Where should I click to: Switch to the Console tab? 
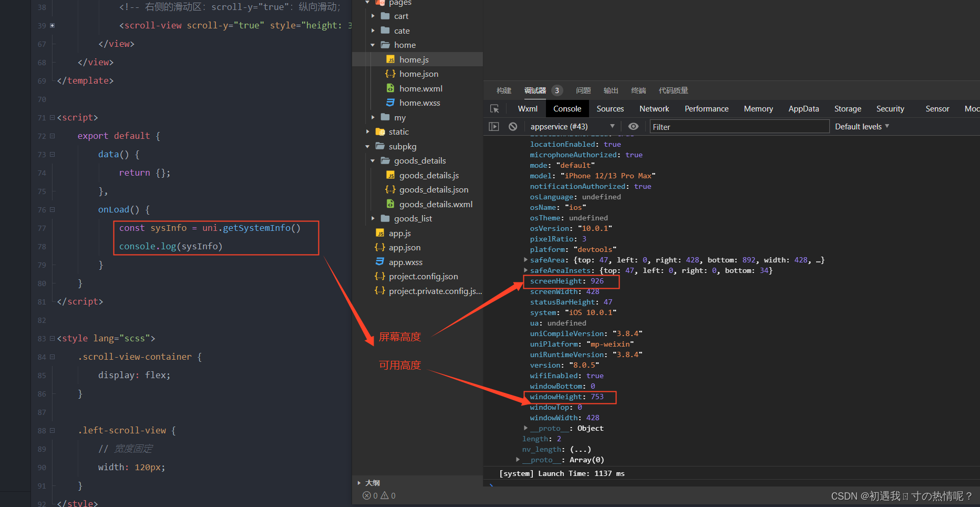(x=567, y=109)
